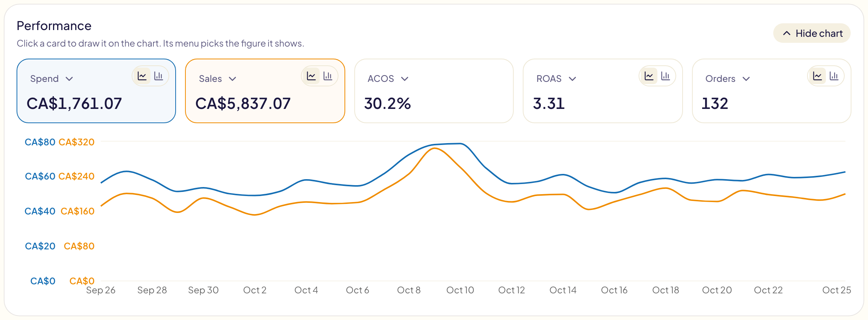Select bar chart icon on Sales card
The height and width of the screenshot is (320, 868).
[x=328, y=76]
